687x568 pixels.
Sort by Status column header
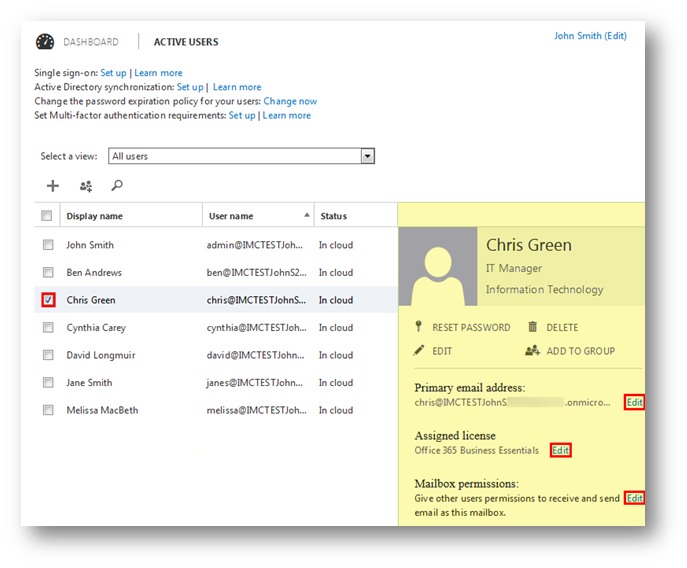[333, 216]
